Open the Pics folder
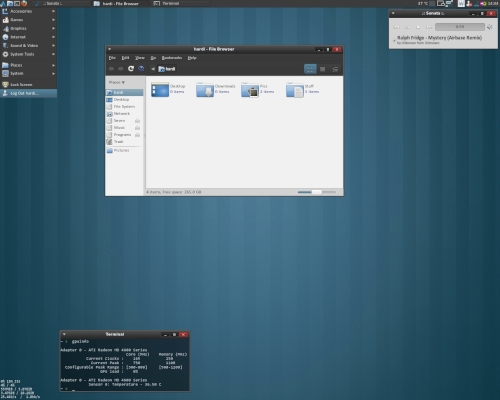500x400 pixels. [x=250, y=90]
